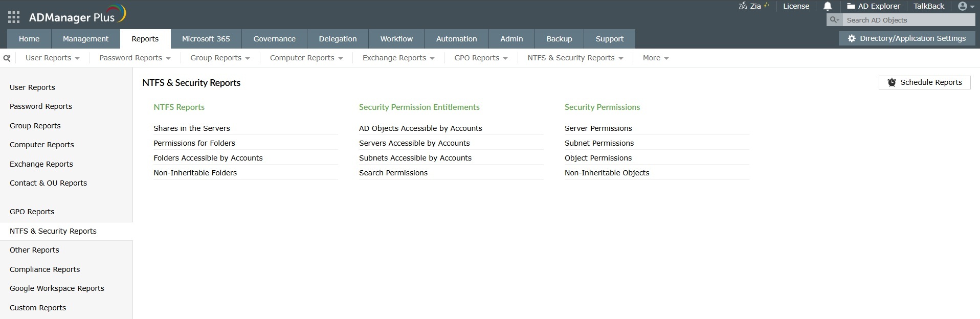Open Google Workspace Reports in sidebar

coord(57,288)
